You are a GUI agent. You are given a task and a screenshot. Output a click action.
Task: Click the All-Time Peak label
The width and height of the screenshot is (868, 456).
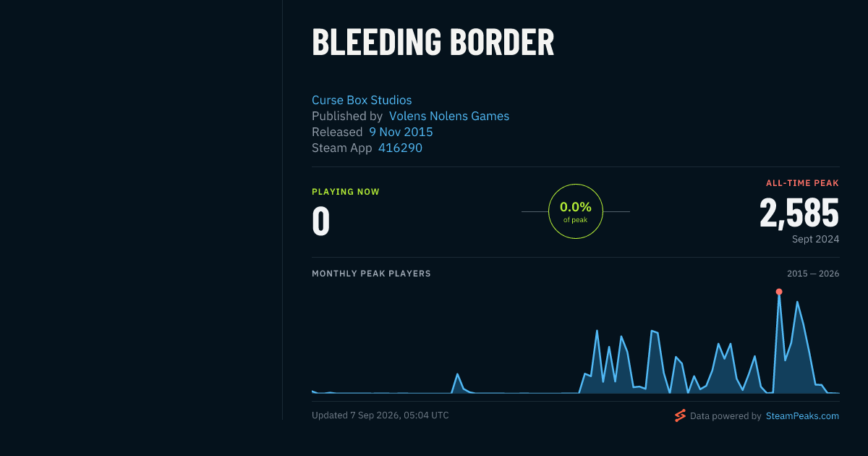click(x=802, y=183)
